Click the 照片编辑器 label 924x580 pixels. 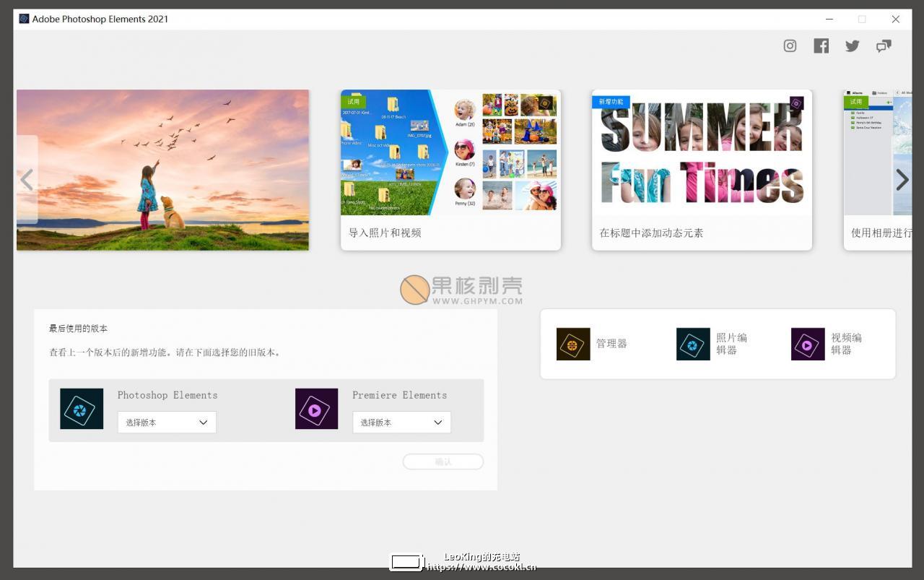[731, 344]
